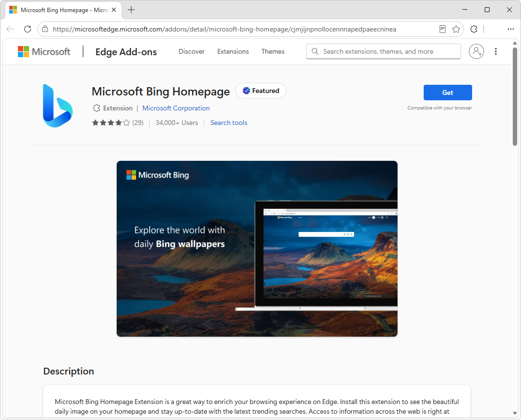This screenshot has height=420, width=521.
Task: Click the (29) reviews count
Action: point(138,123)
